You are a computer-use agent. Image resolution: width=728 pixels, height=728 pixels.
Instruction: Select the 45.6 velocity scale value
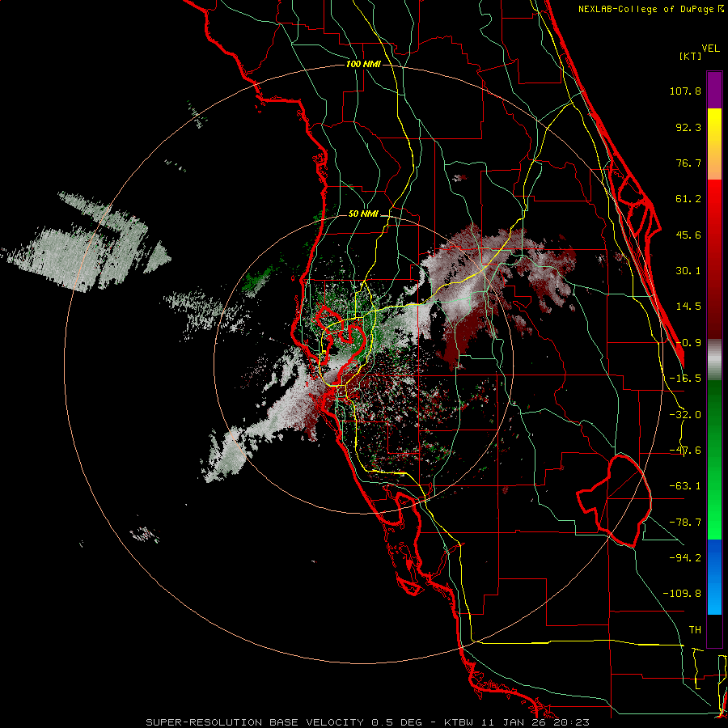(688, 235)
